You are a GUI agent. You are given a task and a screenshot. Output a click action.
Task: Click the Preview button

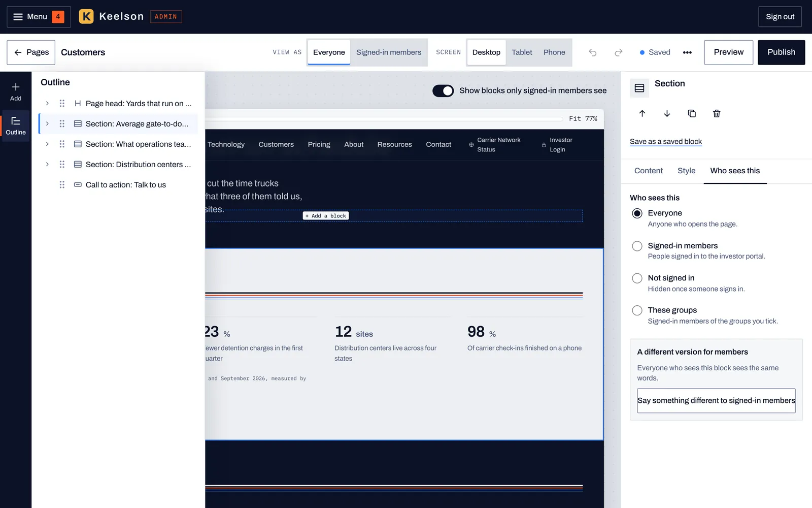click(728, 52)
